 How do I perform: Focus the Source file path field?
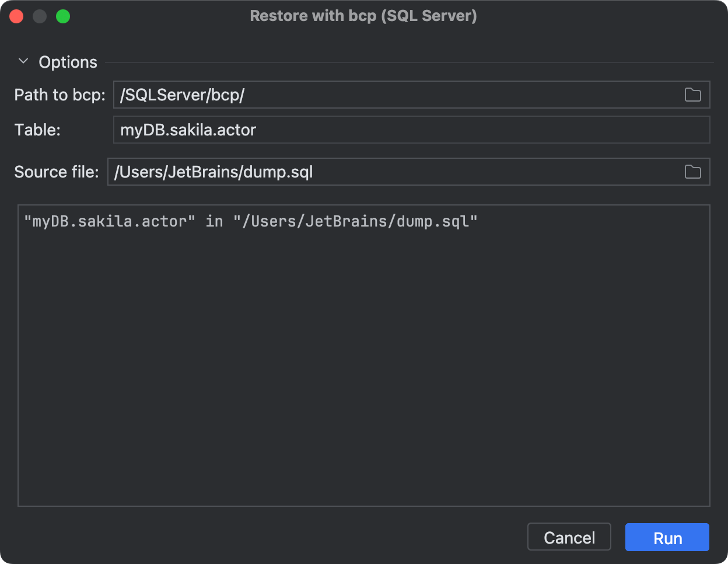tap(350, 172)
